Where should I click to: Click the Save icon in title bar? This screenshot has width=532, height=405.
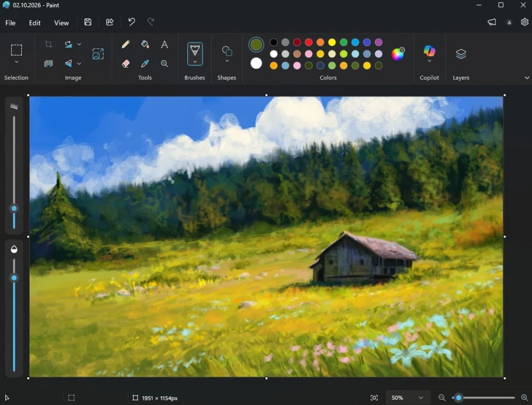pos(87,22)
